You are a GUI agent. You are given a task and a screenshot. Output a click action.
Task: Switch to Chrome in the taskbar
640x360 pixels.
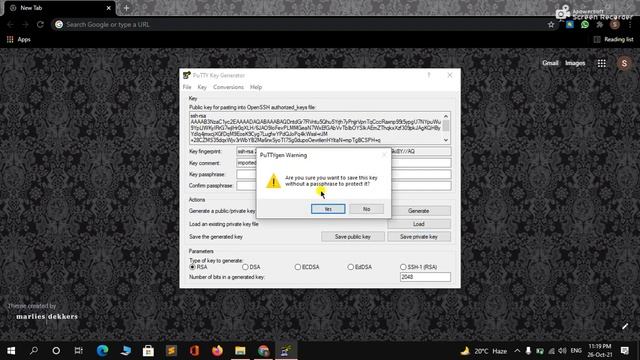click(263, 351)
